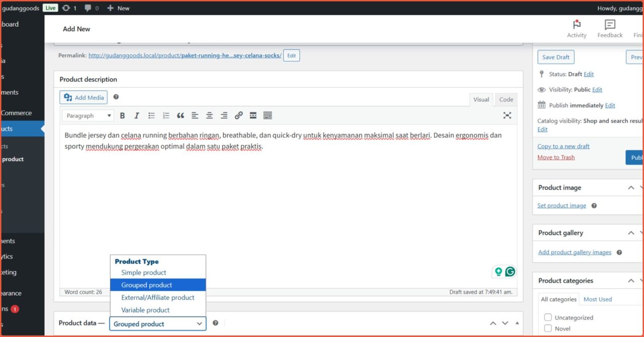This screenshot has height=337, width=644.
Task: Collapse the Product gallery panel
Action: pos(630,232)
